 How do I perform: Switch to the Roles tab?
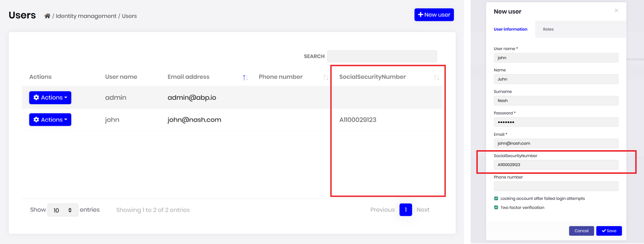pos(548,29)
